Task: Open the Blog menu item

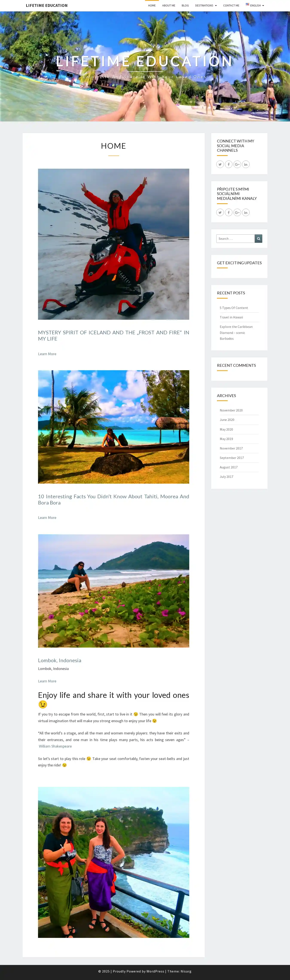Action: pyautogui.click(x=185, y=6)
